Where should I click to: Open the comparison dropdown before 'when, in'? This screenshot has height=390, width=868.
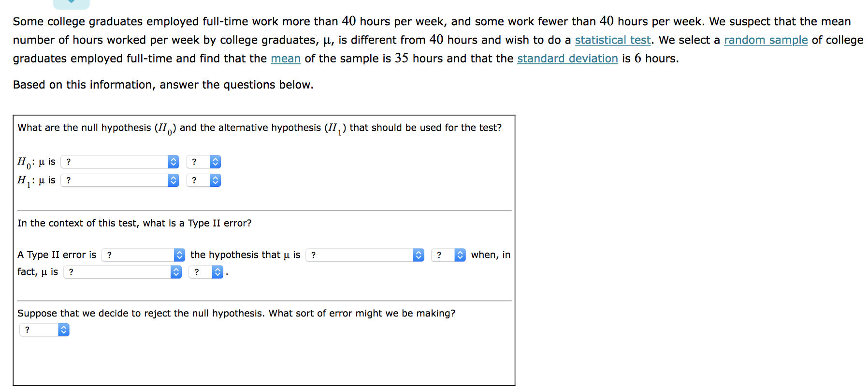coord(447,255)
